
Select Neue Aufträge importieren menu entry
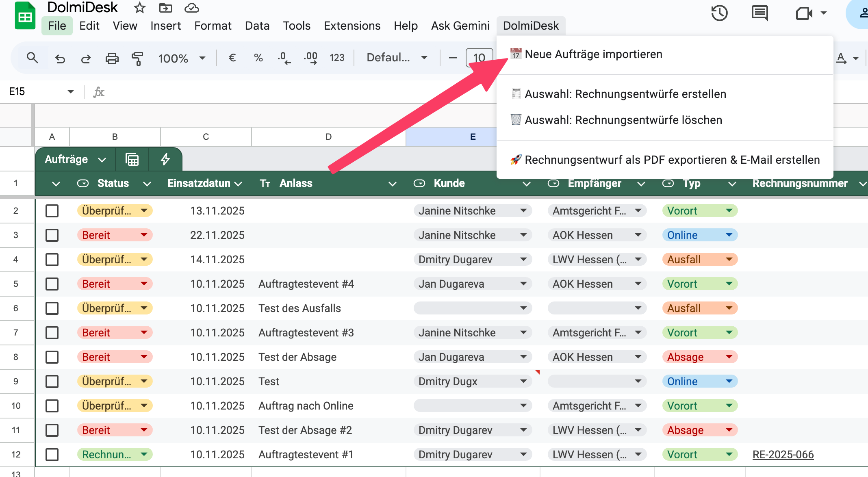click(593, 54)
